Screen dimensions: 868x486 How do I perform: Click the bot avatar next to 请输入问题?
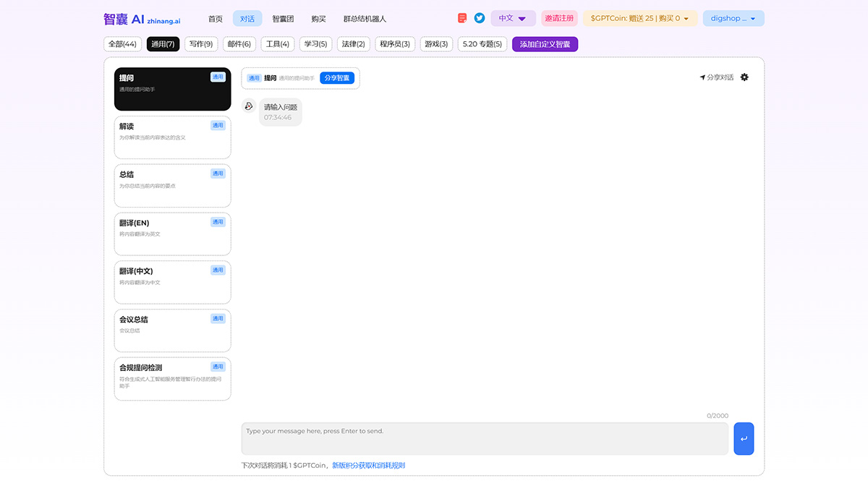pos(249,106)
